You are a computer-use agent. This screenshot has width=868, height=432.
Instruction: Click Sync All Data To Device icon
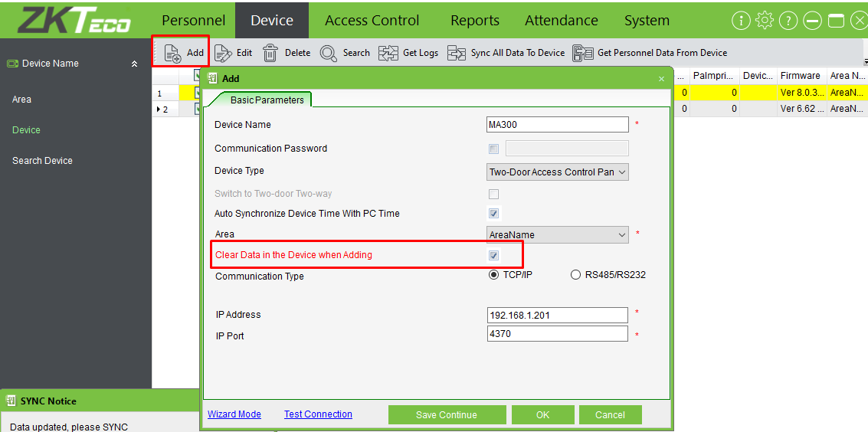pyautogui.click(x=457, y=53)
